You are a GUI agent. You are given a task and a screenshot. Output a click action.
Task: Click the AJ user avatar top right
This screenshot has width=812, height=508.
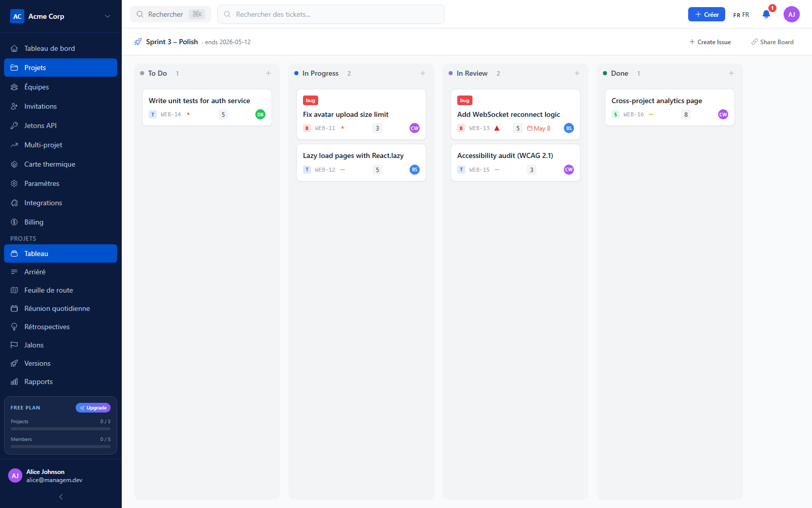(792, 14)
